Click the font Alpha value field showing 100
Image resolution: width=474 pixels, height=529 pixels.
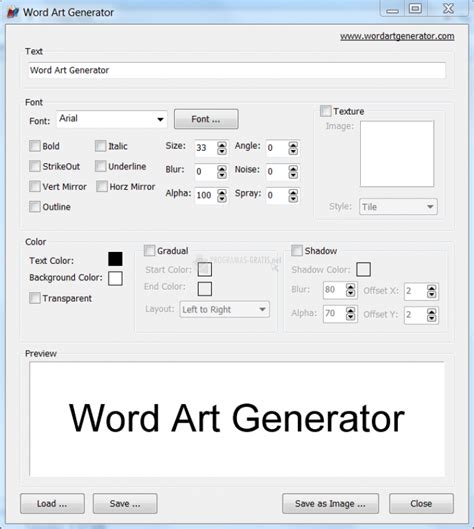205,195
